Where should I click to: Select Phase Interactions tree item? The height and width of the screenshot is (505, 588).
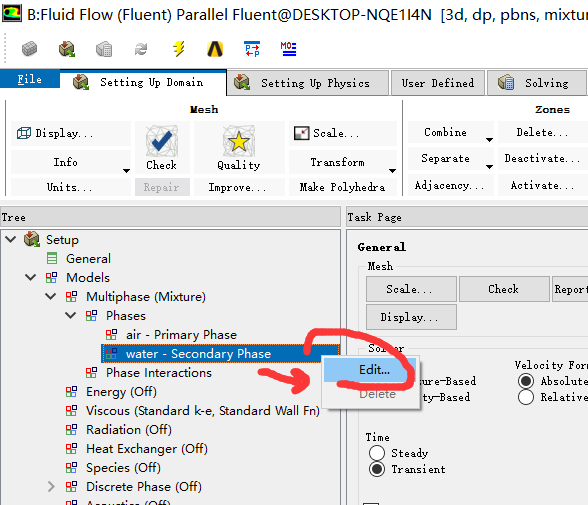click(x=159, y=372)
